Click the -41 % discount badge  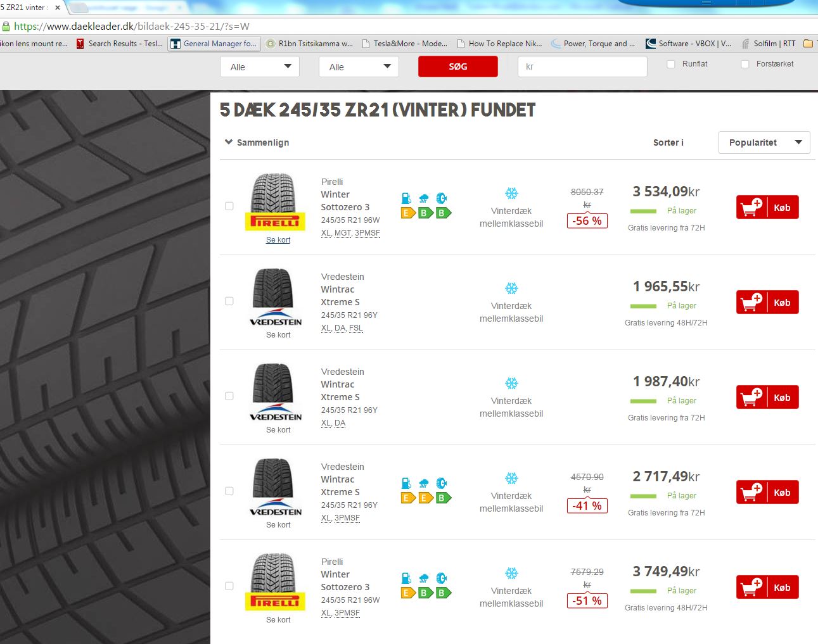[587, 506]
